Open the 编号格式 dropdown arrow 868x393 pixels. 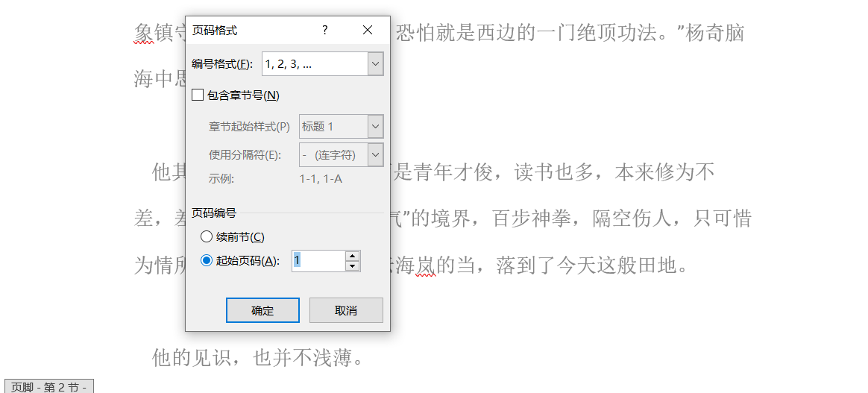[375, 63]
